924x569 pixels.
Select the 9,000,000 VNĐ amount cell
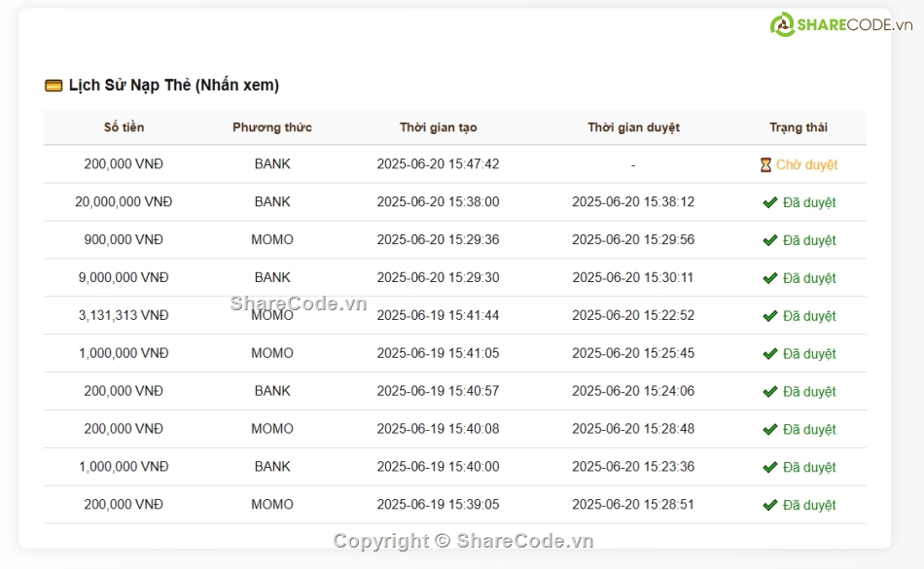click(x=124, y=277)
